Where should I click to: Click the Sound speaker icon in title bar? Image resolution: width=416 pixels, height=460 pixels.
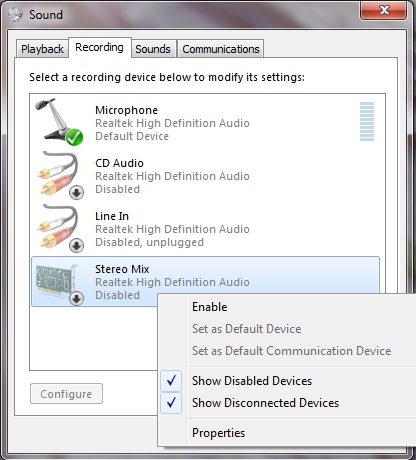(15, 15)
